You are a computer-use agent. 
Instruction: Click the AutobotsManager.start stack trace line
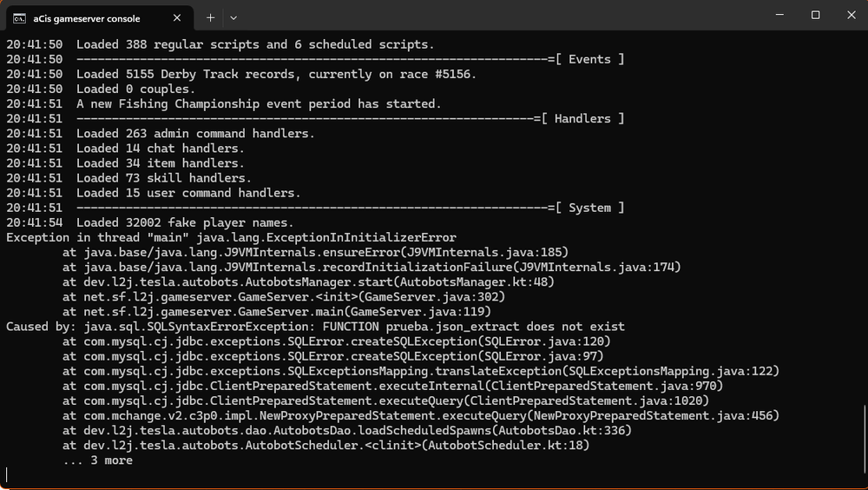coord(308,281)
